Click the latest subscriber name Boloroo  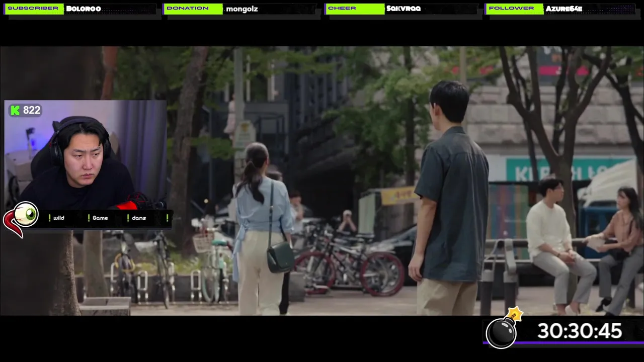[x=84, y=9]
